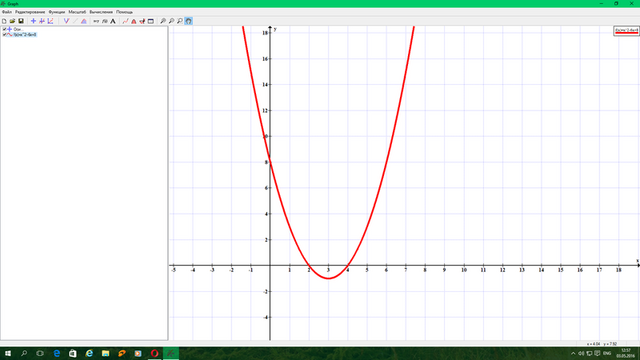Insert a point series with the red line icon
640x360 pixels.
[x=125, y=21]
